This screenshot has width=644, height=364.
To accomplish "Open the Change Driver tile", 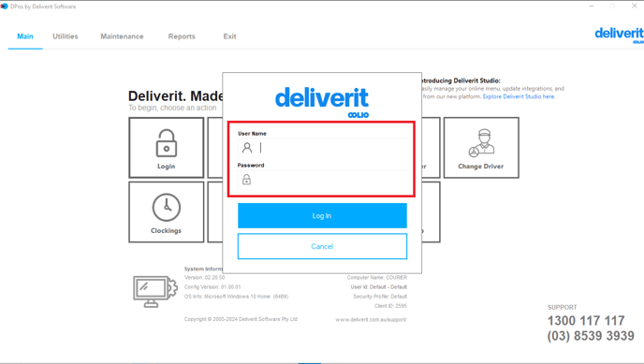I will pyautogui.click(x=481, y=148).
